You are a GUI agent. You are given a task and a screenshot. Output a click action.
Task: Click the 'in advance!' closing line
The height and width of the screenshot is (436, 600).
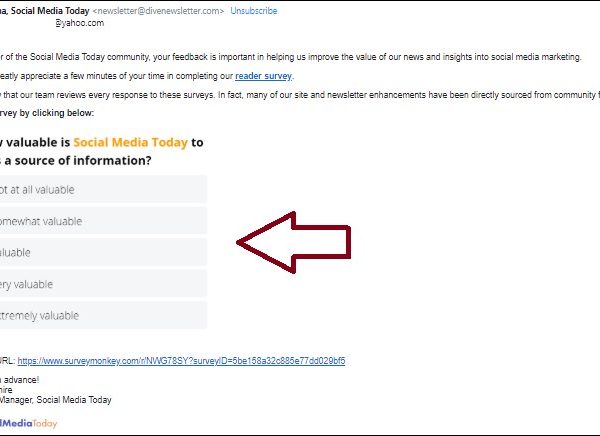tap(20, 380)
